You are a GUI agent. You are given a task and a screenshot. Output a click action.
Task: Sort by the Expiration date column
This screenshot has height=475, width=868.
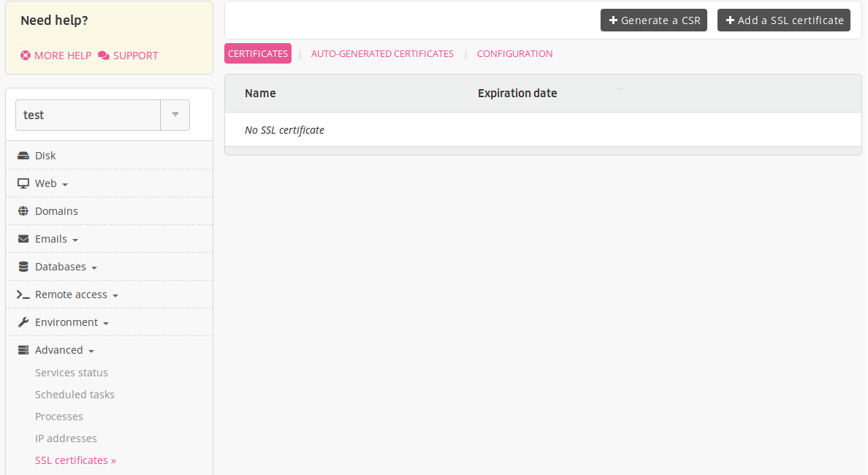click(x=517, y=93)
